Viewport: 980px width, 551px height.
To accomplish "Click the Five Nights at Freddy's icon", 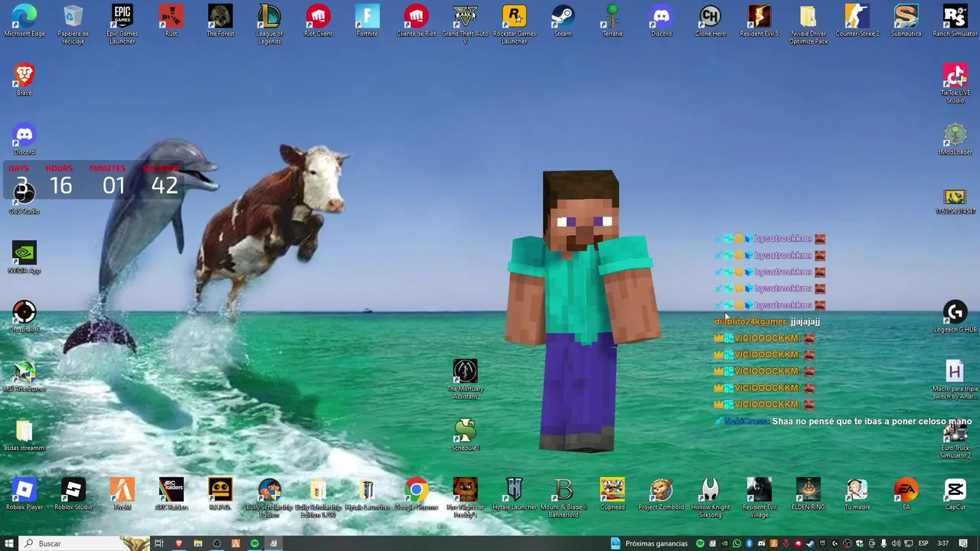I will click(x=465, y=498).
